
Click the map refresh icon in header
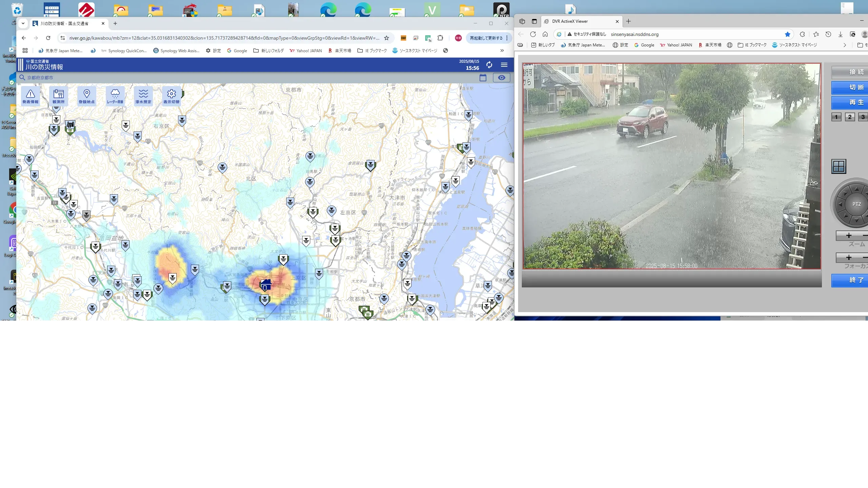pos(489,65)
